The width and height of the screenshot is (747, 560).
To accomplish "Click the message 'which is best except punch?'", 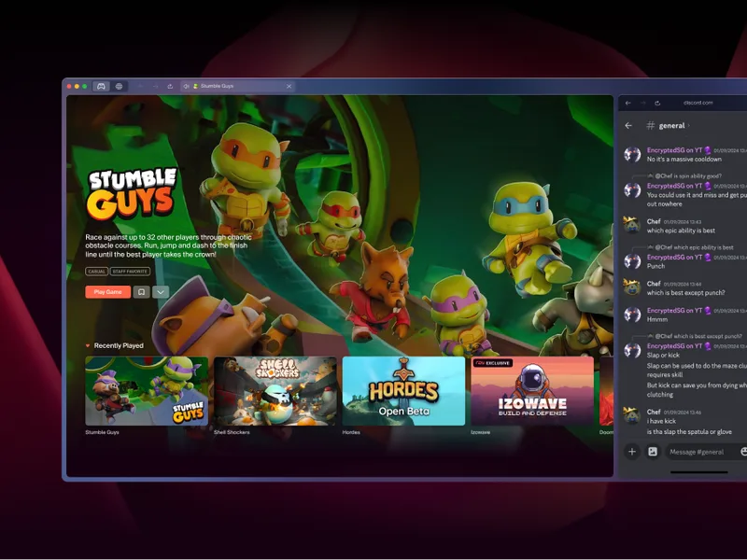I will point(686,293).
